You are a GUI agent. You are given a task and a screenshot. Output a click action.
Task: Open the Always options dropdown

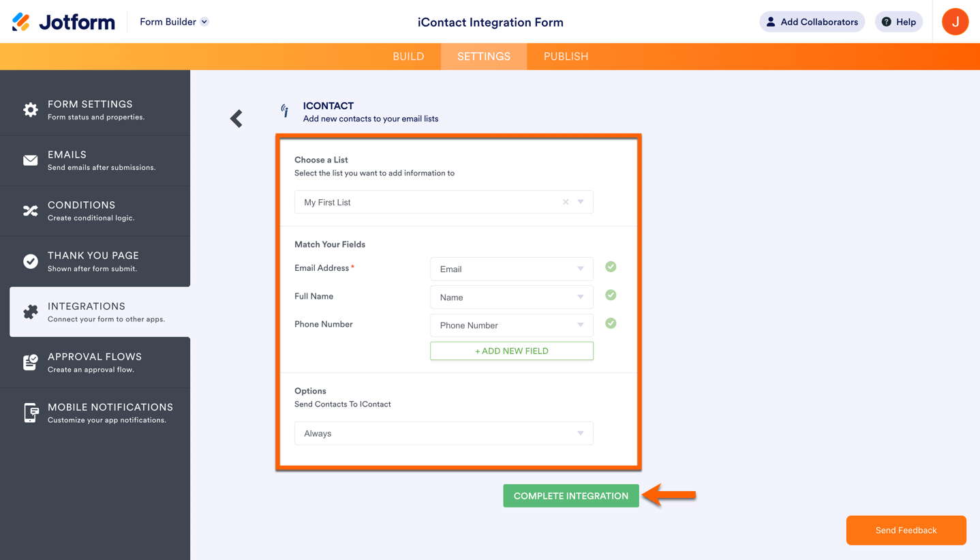444,433
